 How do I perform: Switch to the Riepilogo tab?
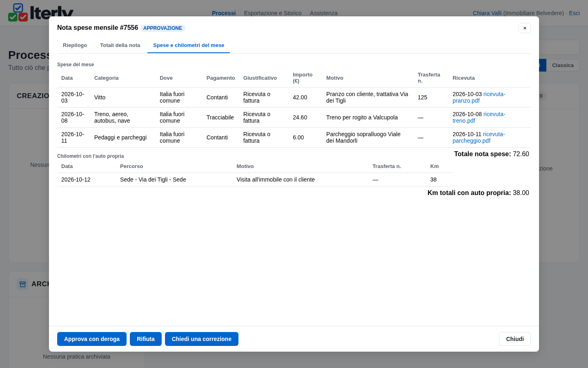click(x=75, y=45)
